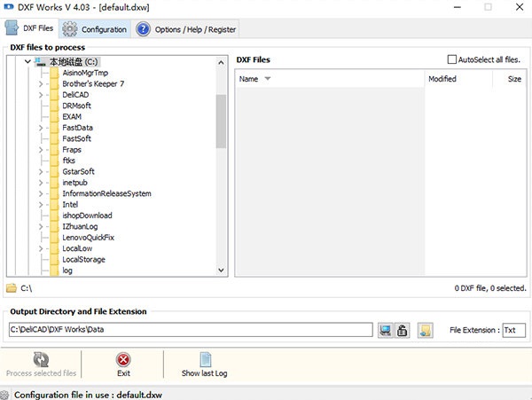
Task: Click the Exit red X icon
Action: click(x=123, y=359)
